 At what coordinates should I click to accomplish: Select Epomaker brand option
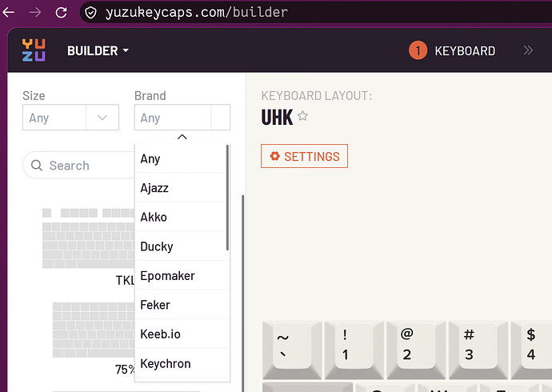point(182,275)
